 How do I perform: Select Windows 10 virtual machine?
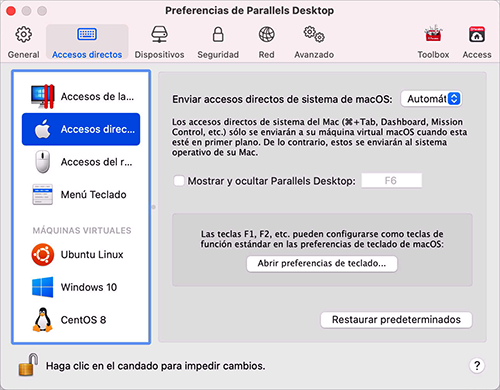[x=81, y=287]
